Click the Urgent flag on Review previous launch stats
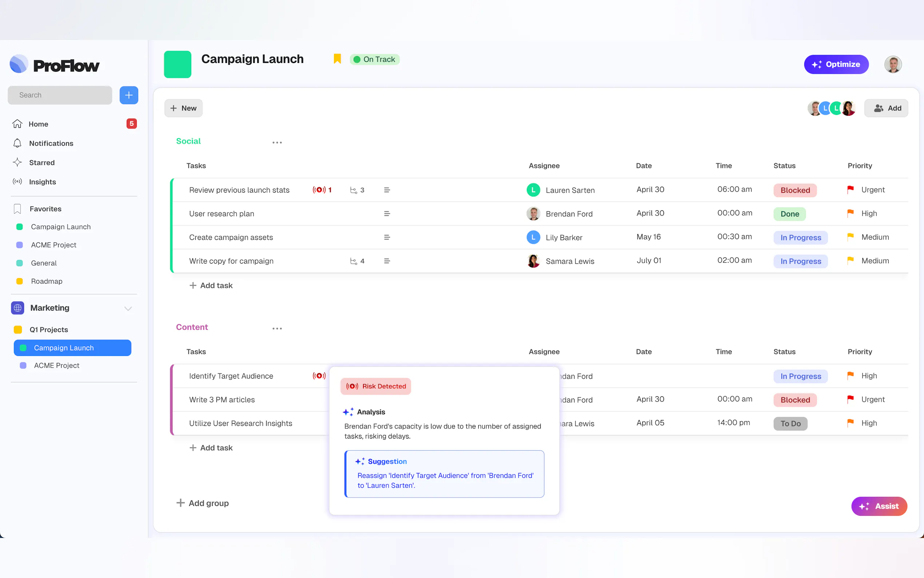This screenshot has width=924, height=578. pyautogui.click(x=850, y=190)
